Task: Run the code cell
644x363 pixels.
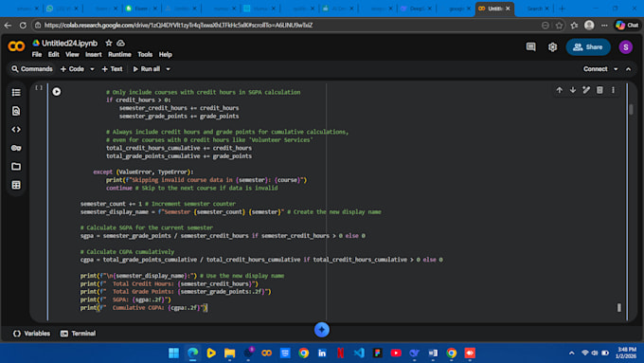Action: pyautogui.click(x=57, y=92)
